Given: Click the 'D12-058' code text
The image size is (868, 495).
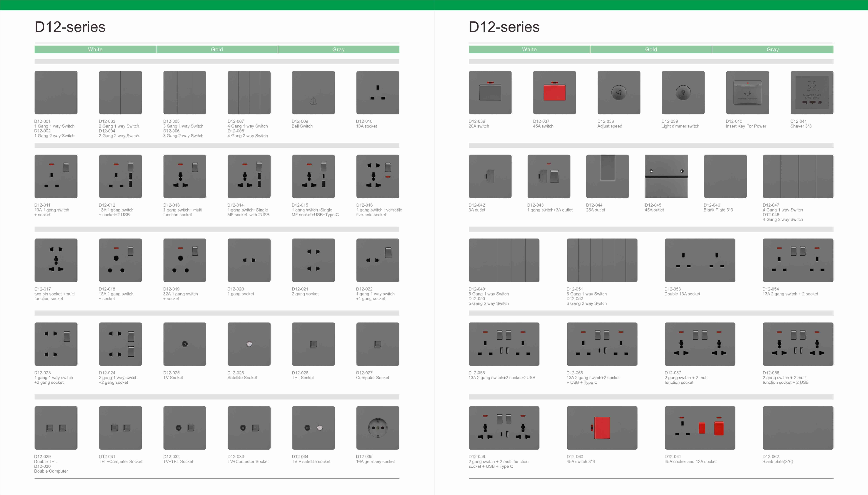Looking at the screenshot, I should point(771,373).
